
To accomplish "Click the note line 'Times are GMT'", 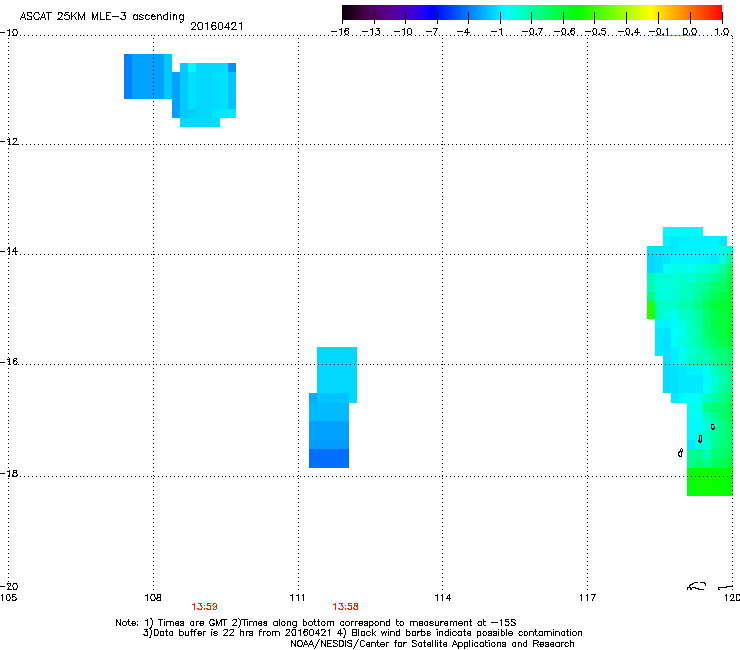I will (193, 623).
